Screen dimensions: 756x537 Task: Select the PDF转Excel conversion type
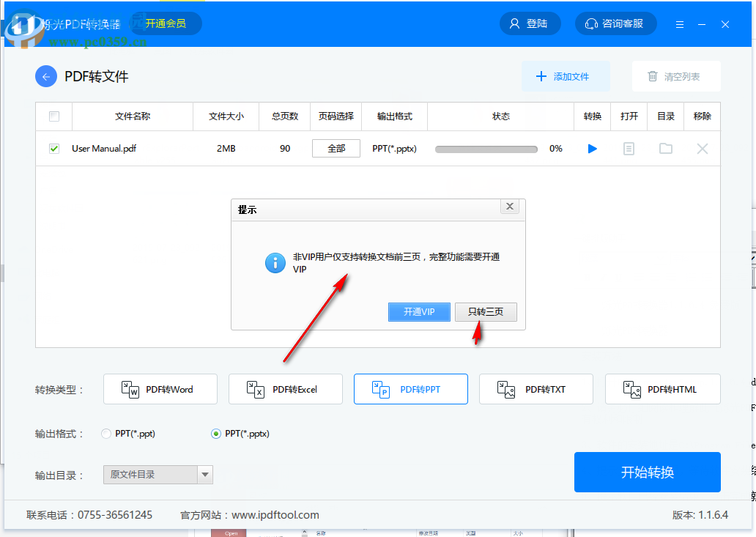point(285,389)
